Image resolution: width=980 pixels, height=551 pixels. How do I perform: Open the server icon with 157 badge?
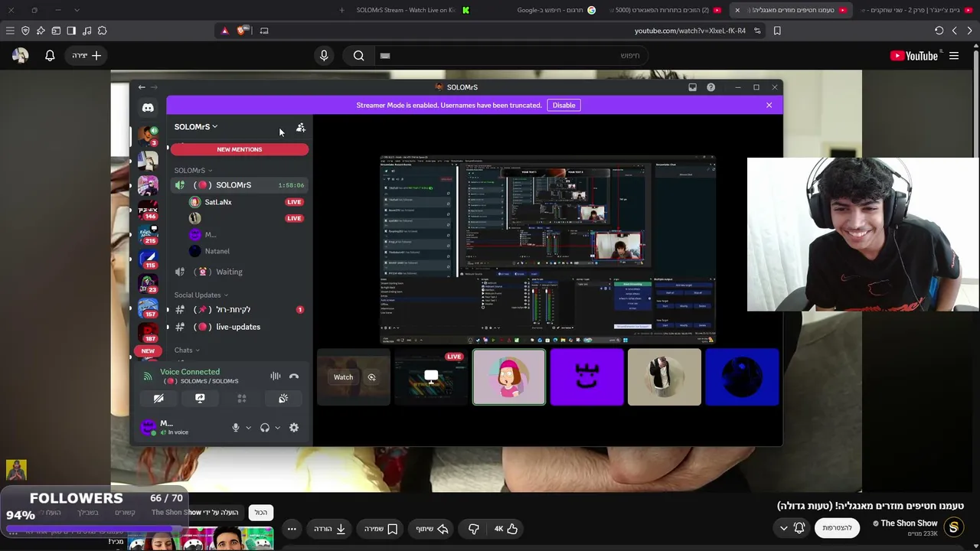[148, 308]
